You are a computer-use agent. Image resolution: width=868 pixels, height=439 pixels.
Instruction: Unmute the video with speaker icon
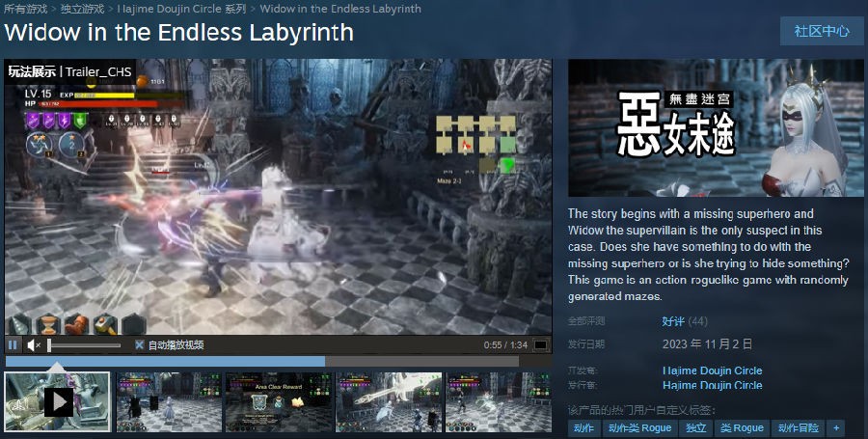[34, 345]
